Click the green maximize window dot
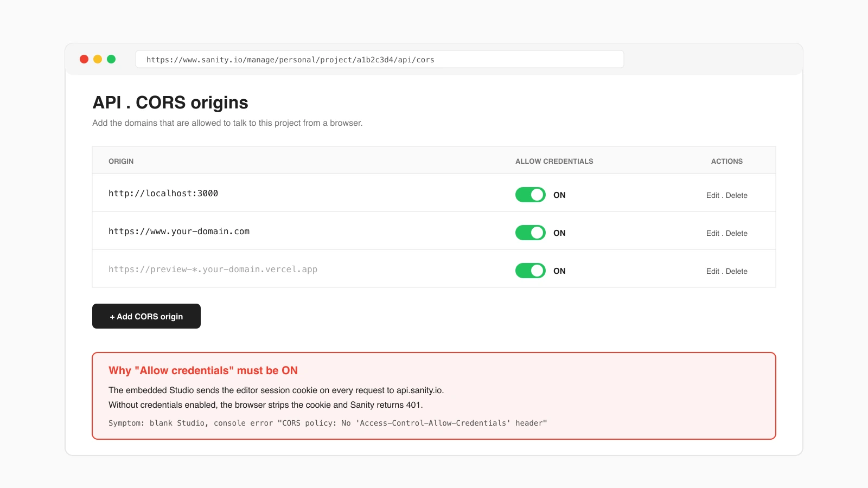 [111, 59]
